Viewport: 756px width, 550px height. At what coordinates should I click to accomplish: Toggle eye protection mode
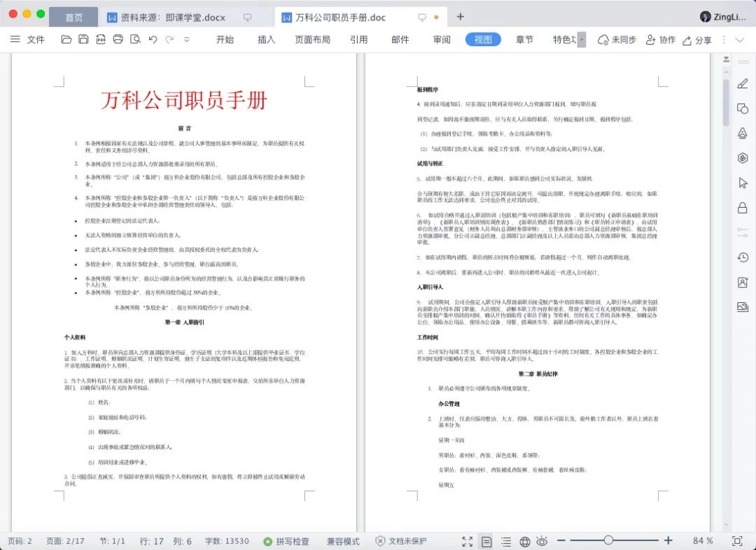[x=542, y=542]
